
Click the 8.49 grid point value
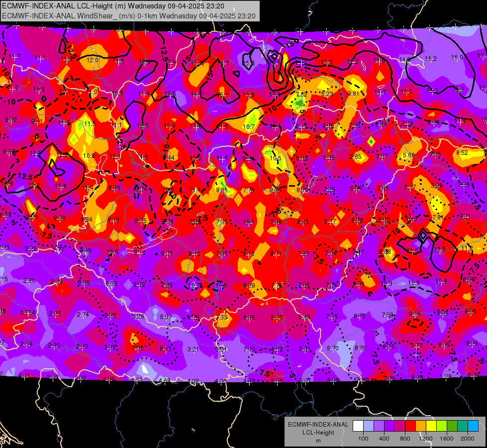86,250
